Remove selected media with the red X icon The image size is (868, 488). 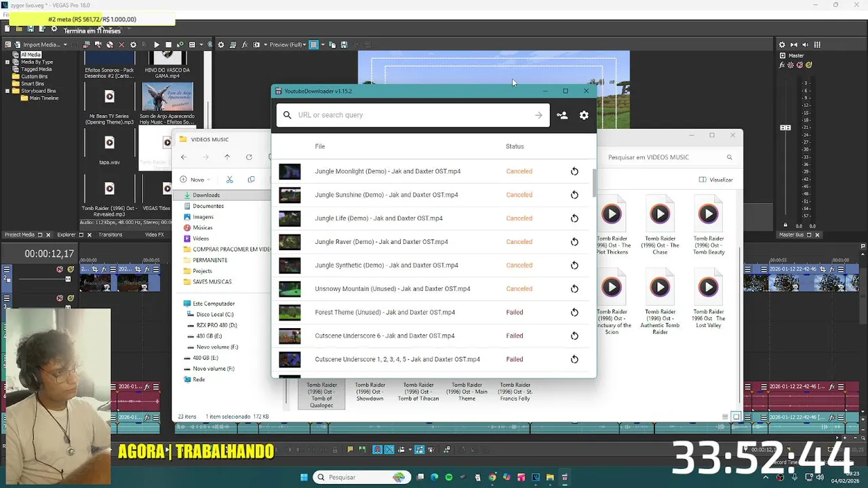(121, 45)
